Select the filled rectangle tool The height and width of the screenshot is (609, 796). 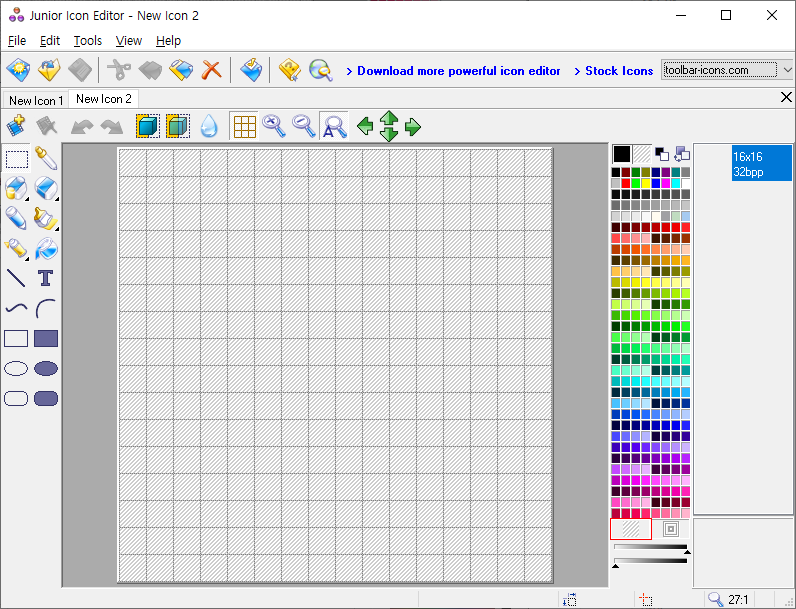click(46, 339)
